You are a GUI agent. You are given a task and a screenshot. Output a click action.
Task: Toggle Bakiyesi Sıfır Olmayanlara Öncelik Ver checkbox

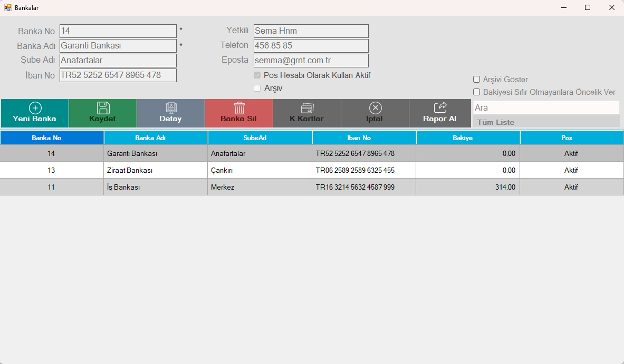click(x=477, y=92)
